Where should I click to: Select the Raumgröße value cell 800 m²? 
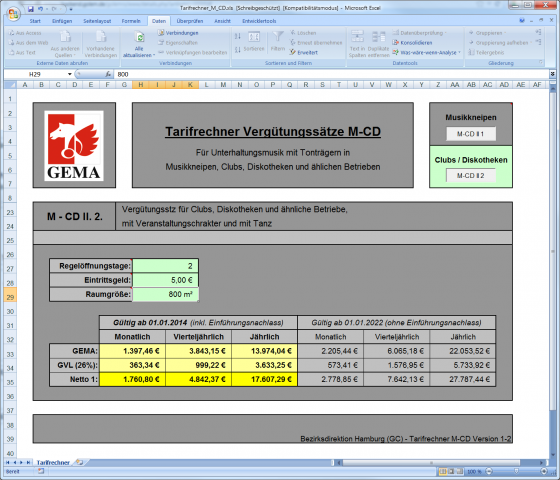[x=165, y=294]
